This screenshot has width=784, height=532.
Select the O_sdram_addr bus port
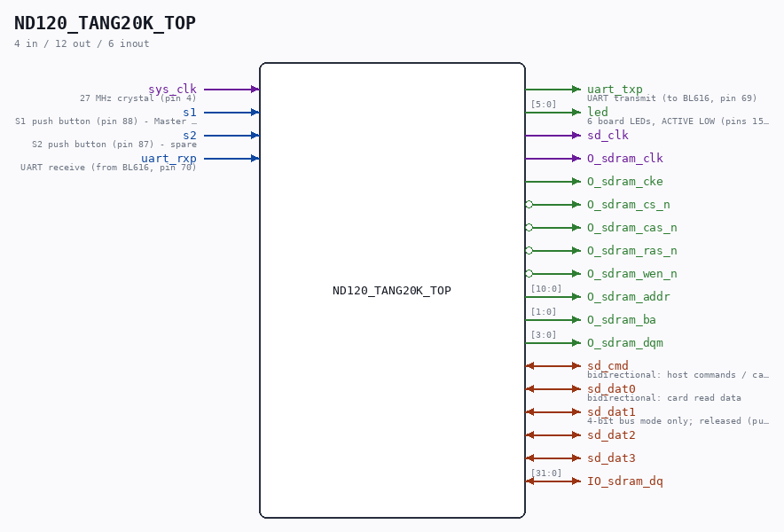tap(629, 296)
